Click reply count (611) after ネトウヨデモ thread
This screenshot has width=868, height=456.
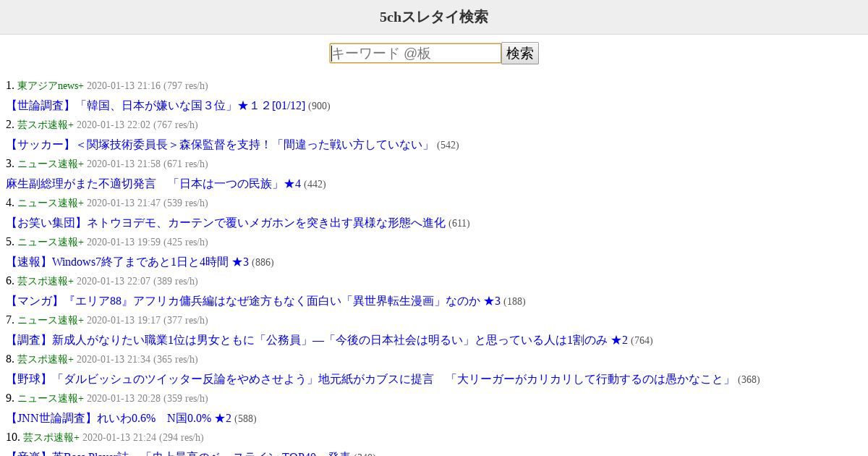[459, 224]
